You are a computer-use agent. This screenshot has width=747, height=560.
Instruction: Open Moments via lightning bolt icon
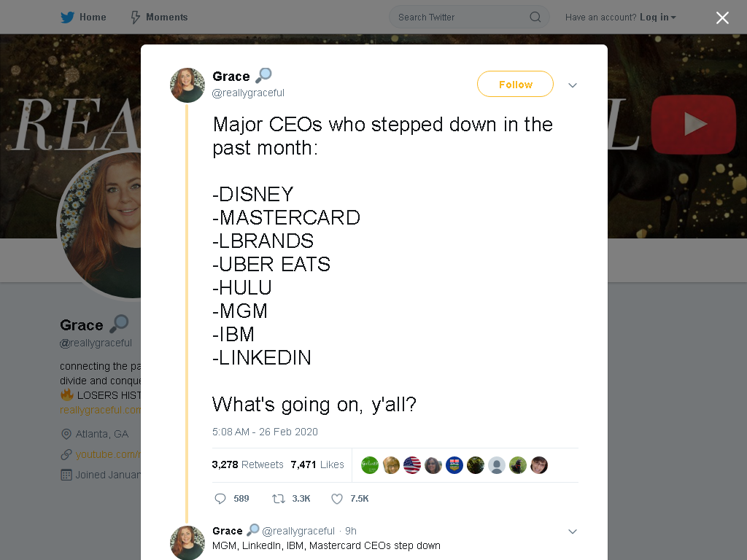tap(135, 17)
